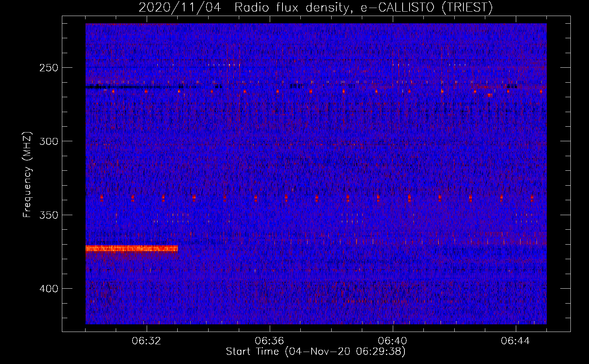Click the 06:40 time tick label
The width and height of the screenshot is (589, 364).
click(x=392, y=341)
